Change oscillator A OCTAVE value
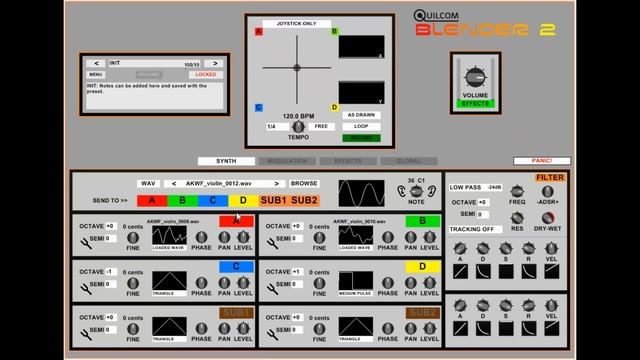Screen dimensions: 640x360 111,226
